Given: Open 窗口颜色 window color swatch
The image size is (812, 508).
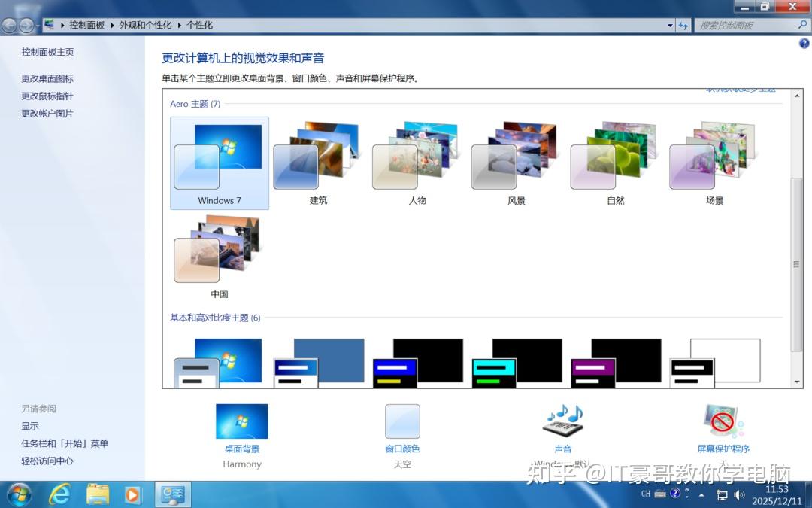Looking at the screenshot, I should (402, 421).
